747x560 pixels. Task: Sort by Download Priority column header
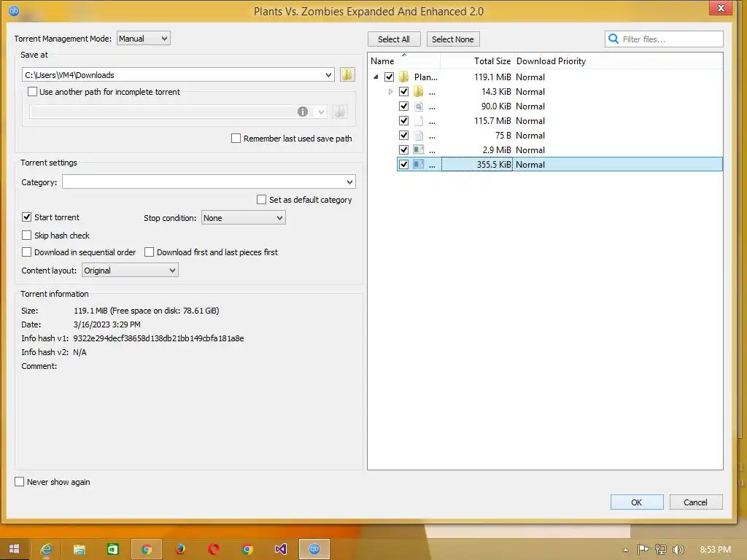point(551,61)
